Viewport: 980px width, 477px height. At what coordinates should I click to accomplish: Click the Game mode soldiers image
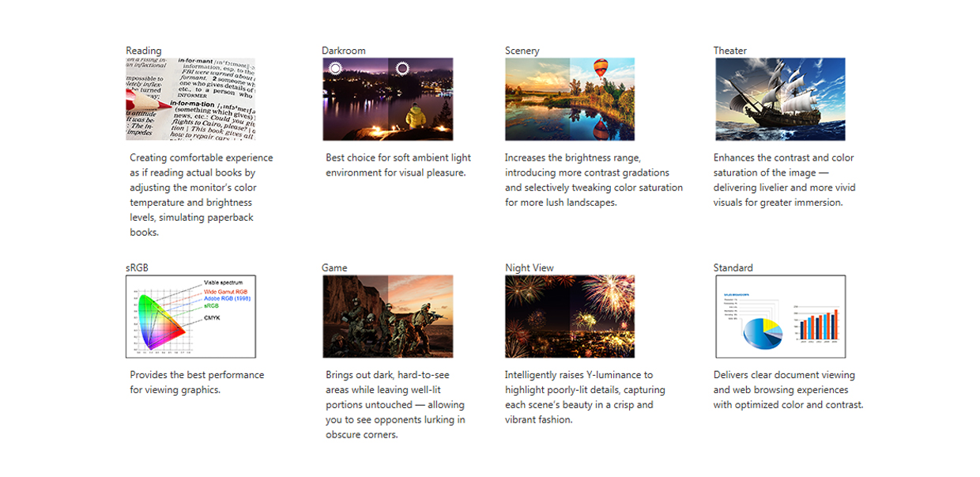pos(387,316)
